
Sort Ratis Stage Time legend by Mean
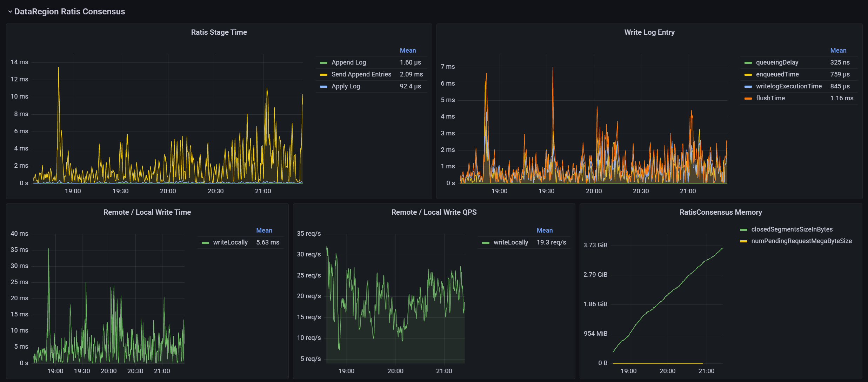coord(408,51)
